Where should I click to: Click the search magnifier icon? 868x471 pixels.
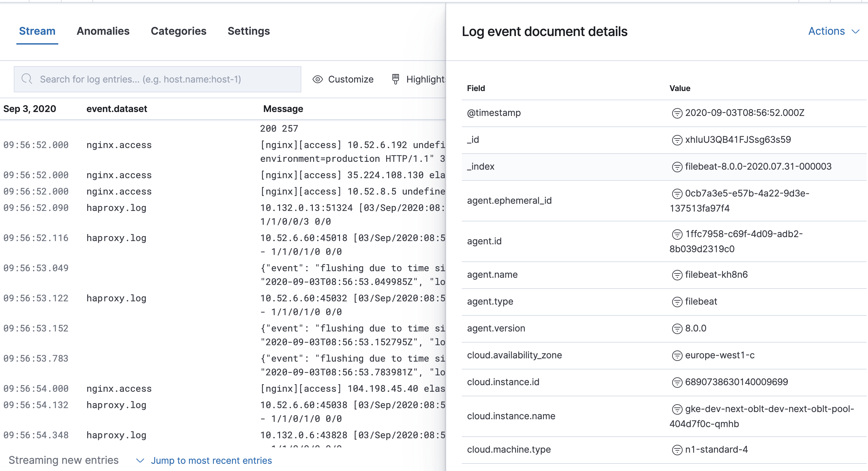pos(27,79)
